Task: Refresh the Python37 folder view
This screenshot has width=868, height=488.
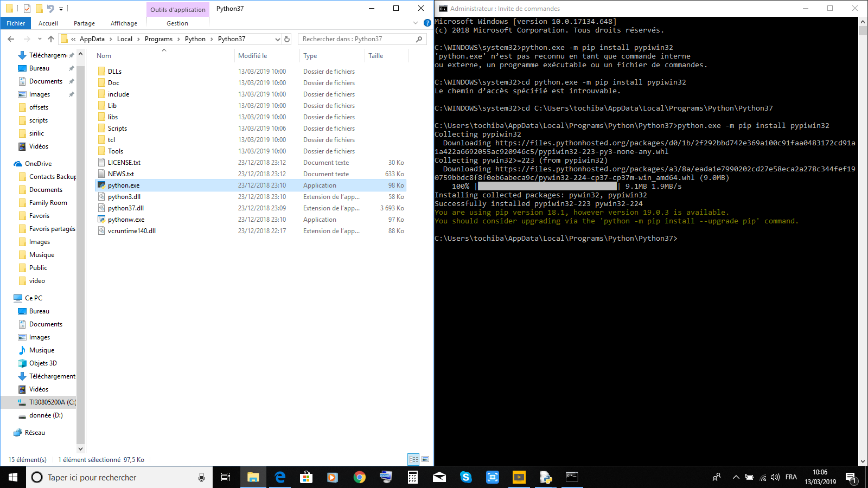Action: 287,39
